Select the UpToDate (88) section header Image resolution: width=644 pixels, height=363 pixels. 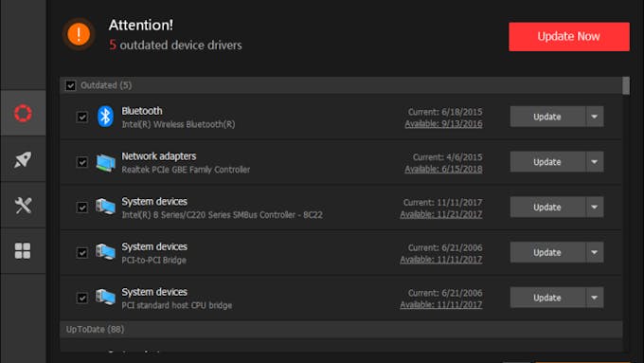(341, 330)
